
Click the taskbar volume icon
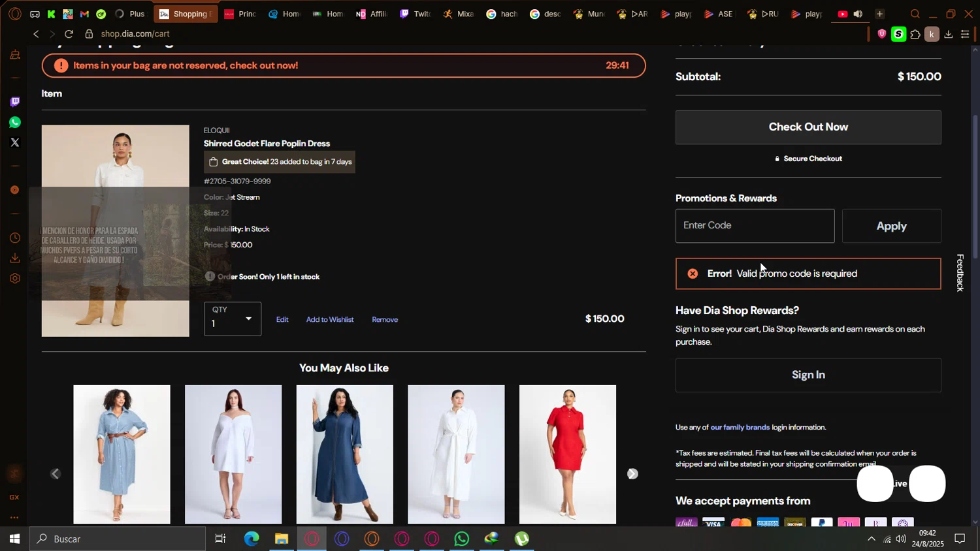pos(901,539)
